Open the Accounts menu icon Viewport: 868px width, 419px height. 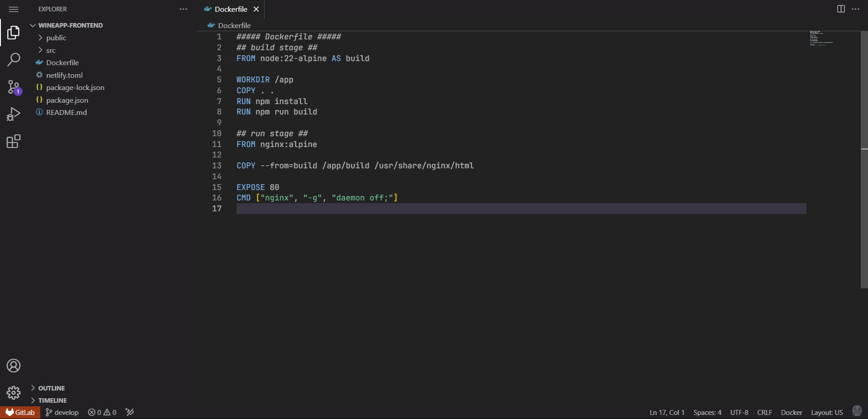click(x=14, y=366)
